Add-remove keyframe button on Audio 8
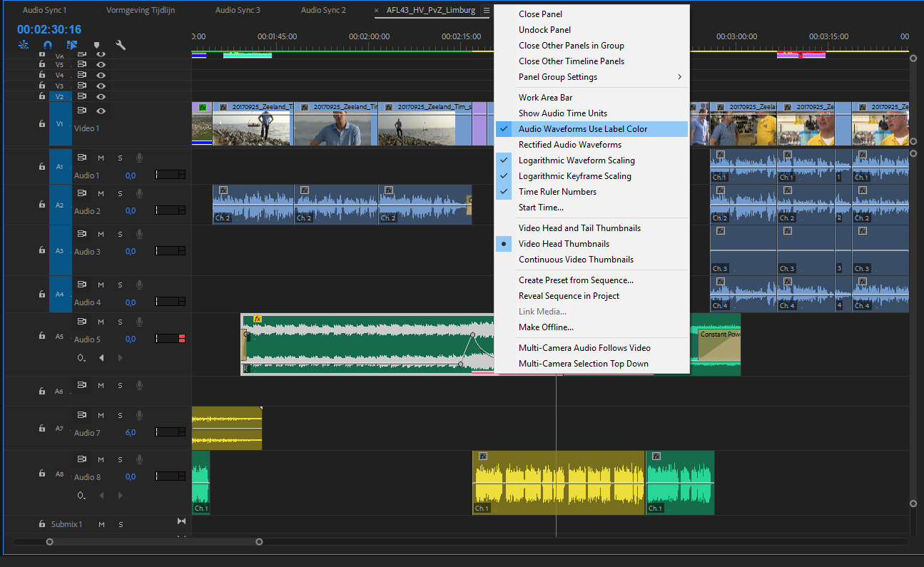Image resolution: width=924 pixels, height=567 pixels. (82, 495)
